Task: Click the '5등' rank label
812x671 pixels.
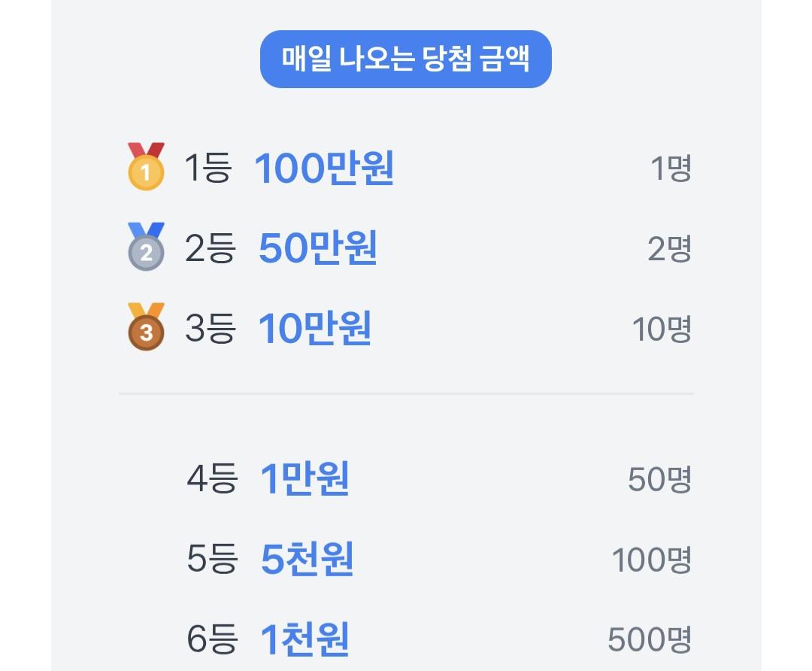Action: click(212, 560)
